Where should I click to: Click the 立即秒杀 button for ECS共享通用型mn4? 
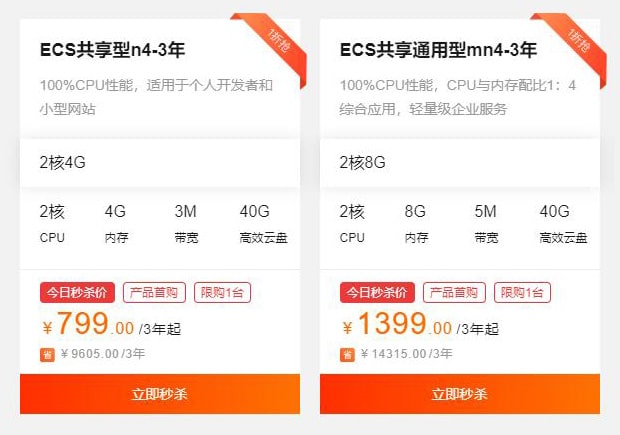click(460, 394)
